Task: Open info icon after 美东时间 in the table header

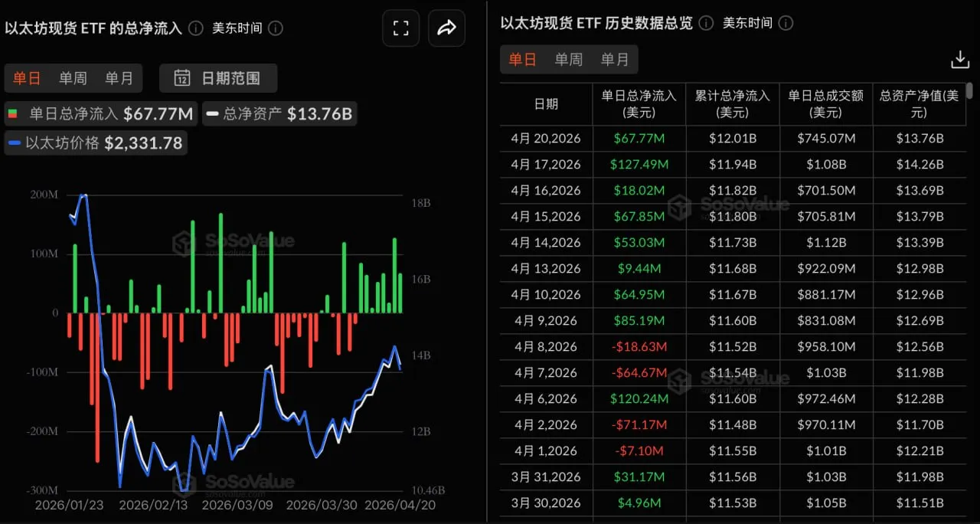Action: coord(786,23)
